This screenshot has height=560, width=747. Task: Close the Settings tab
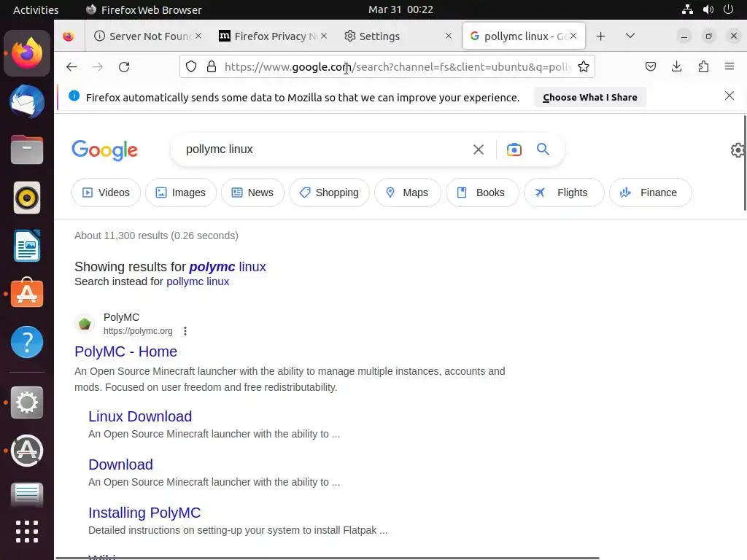[x=449, y=36]
